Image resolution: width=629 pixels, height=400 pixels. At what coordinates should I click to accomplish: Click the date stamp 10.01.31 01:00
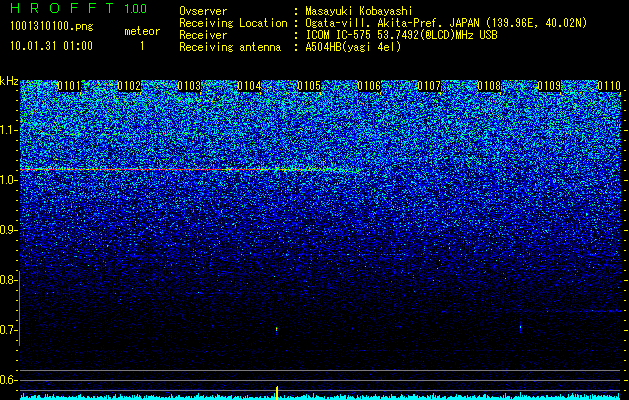tap(52, 46)
